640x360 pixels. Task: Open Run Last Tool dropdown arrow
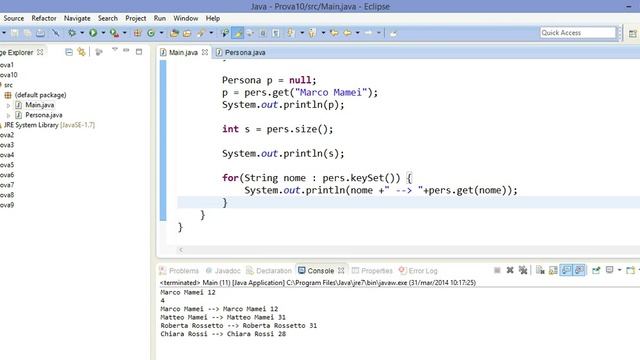point(124,33)
